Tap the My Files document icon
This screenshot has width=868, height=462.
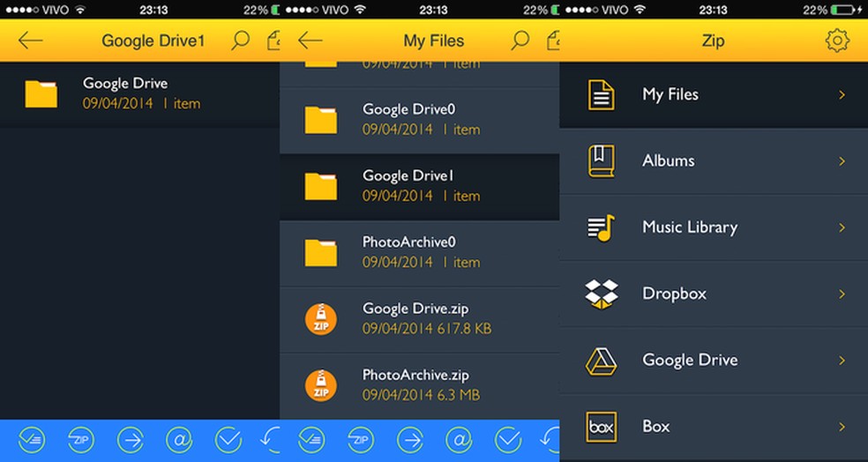pos(602,94)
